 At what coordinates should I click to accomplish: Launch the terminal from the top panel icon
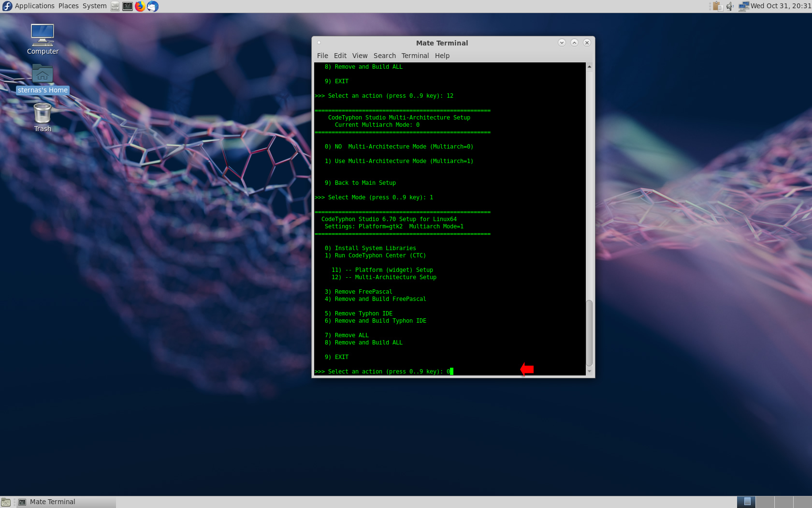click(x=128, y=6)
